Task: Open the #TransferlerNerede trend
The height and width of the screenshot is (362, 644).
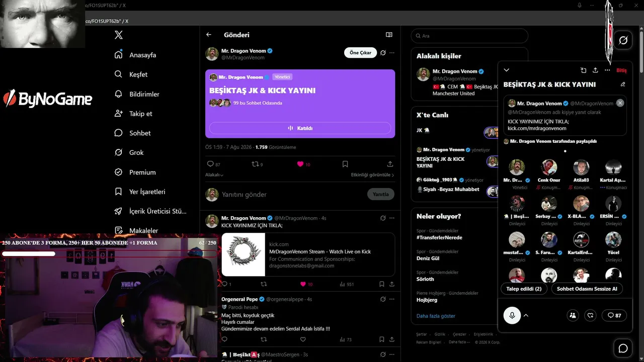Action: click(x=439, y=237)
